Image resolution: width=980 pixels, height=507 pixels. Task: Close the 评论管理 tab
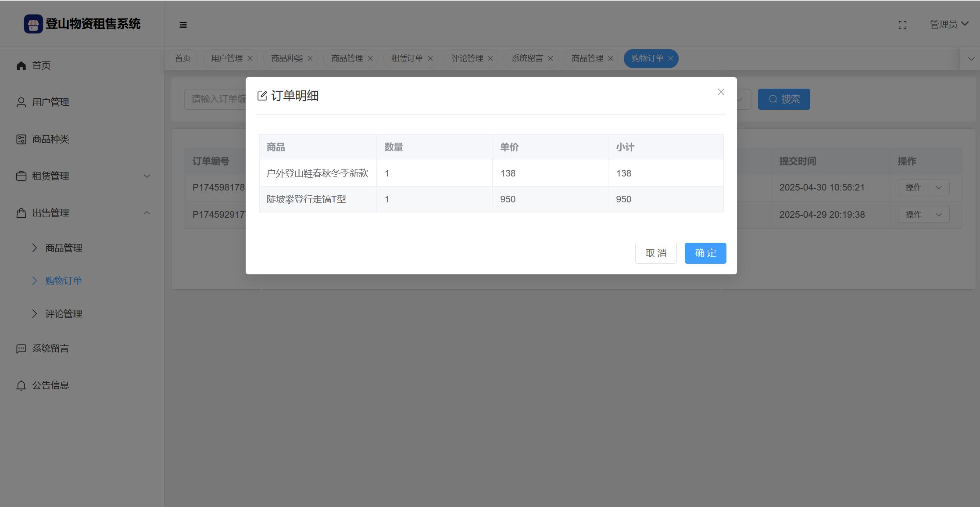490,58
